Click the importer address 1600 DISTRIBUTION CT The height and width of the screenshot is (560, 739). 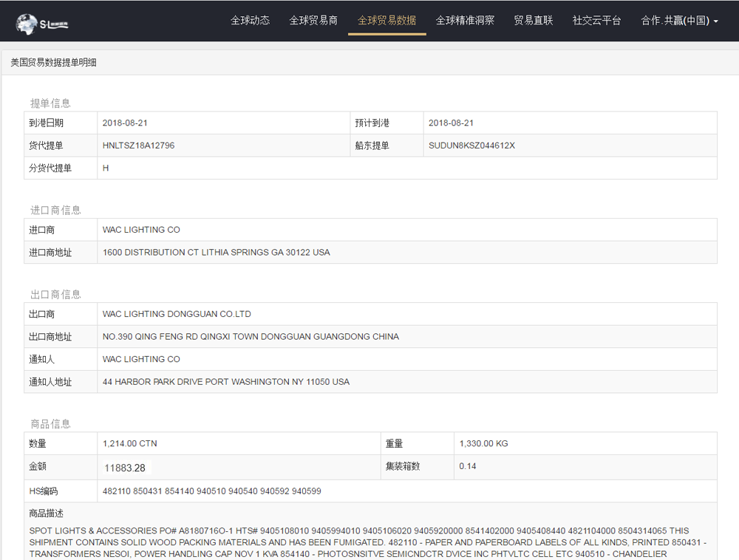(217, 253)
